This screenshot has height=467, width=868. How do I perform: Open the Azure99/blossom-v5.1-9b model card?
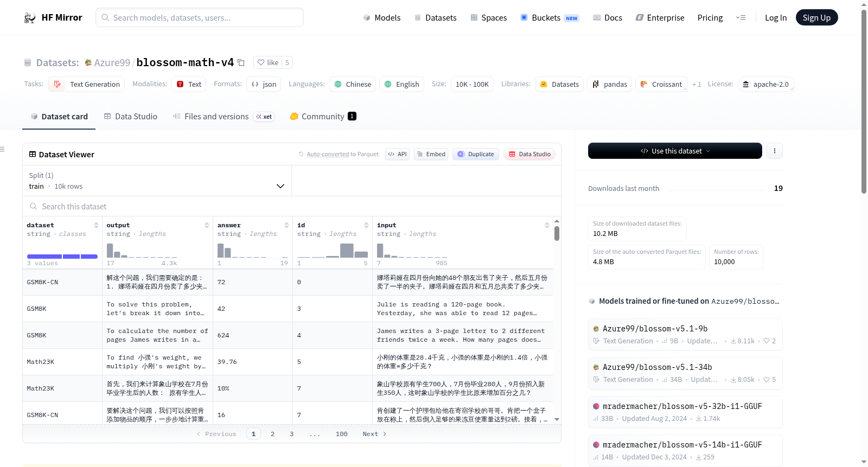pos(685,335)
